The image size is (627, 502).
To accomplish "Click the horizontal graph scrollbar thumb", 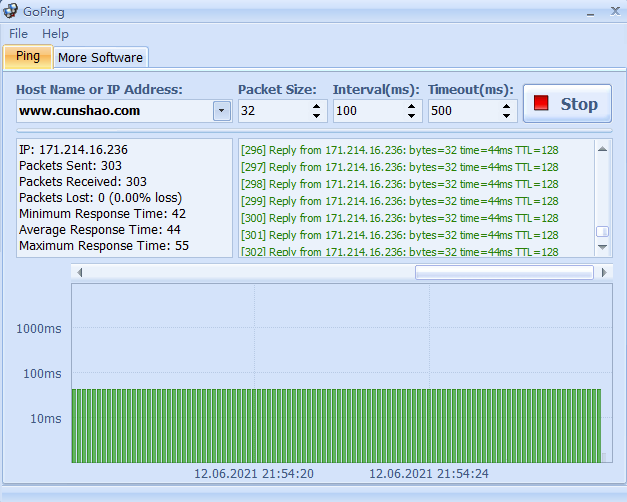I will [x=503, y=272].
